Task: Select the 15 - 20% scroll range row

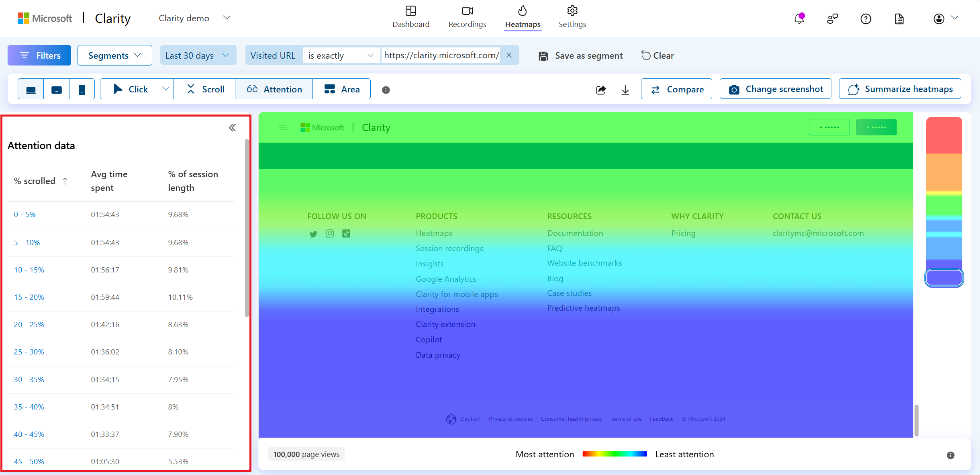Action: pos(120,297)
